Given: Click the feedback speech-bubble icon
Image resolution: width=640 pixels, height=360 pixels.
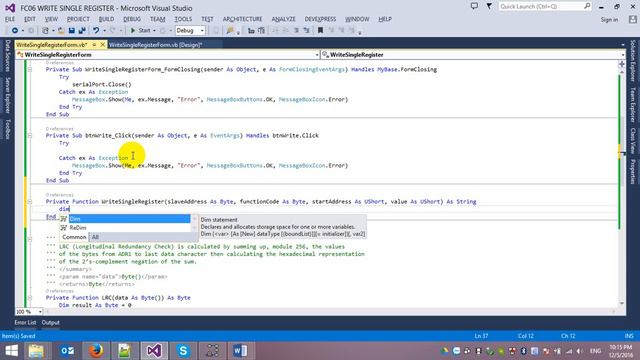Looking at the screenshot, I should click(474, 6).
